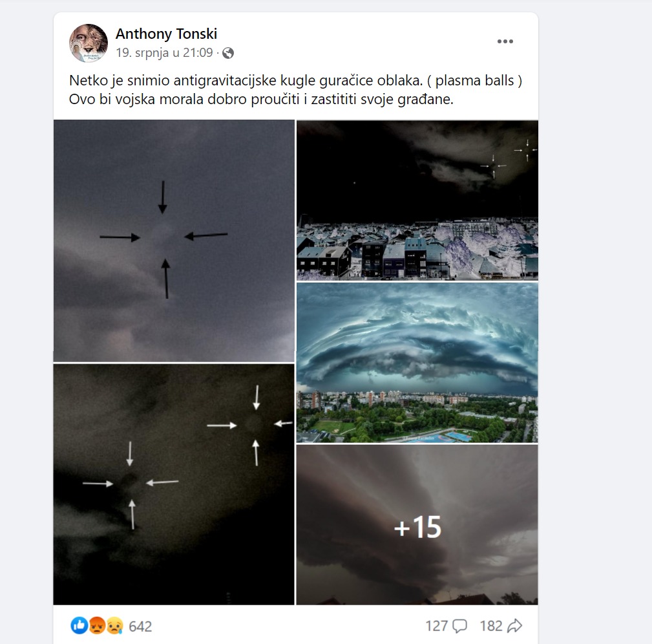The width and height of the screenshot is (652, 644).
Task: Click the post timestamp 19. srpnja u 21:09
Action: pos(164,53)
